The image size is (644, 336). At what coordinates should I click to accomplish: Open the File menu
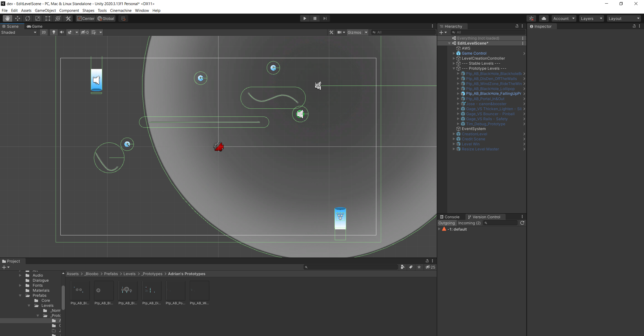pos(5,11)
